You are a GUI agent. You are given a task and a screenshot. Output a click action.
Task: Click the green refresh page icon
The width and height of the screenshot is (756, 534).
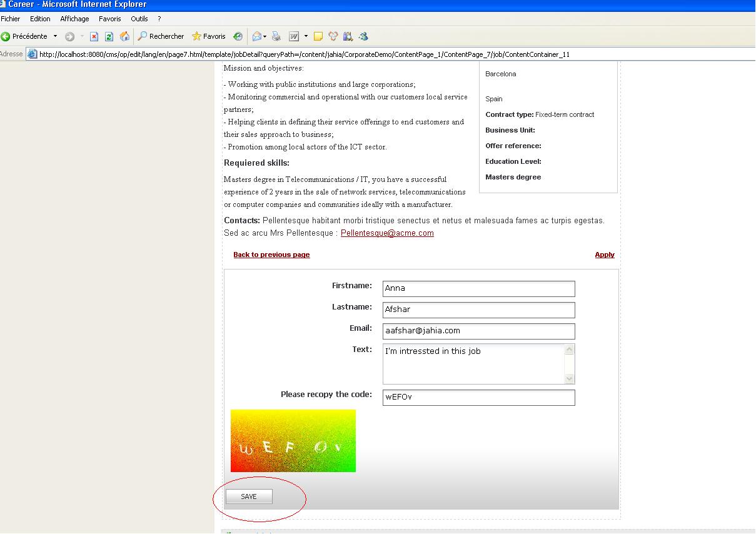click(x=109, y=36)
